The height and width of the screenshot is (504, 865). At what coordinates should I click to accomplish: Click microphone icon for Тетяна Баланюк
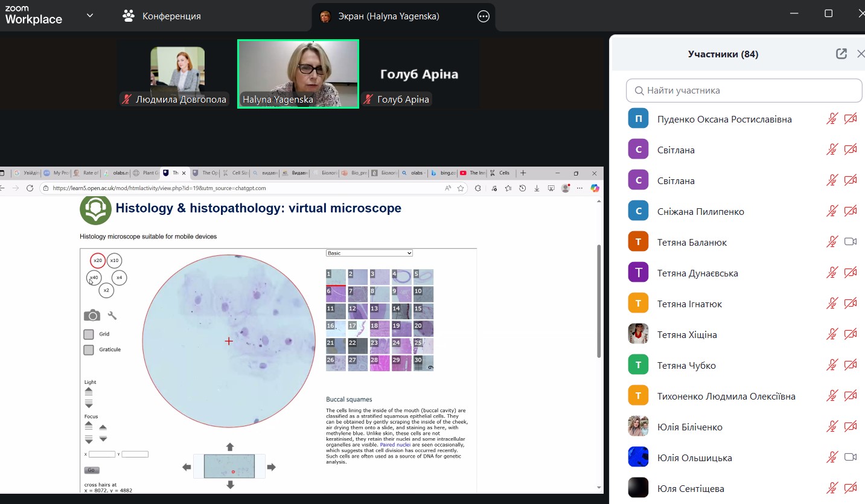click(832, 242)
